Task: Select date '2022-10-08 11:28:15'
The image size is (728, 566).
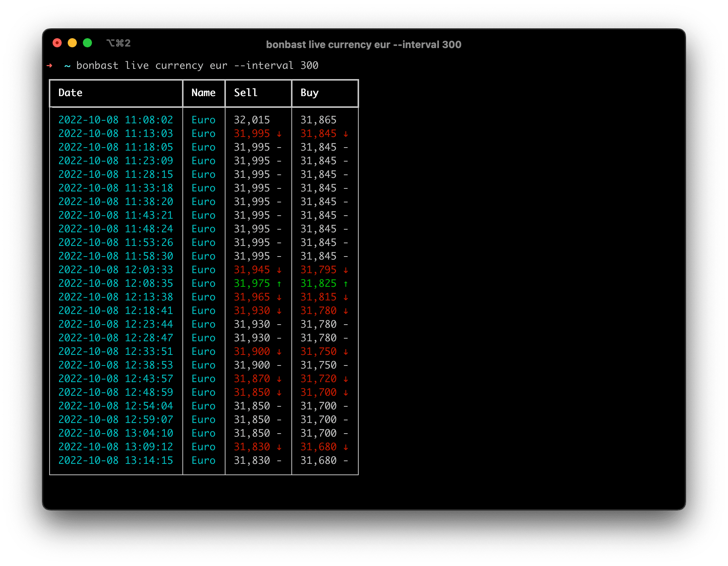Action: (116, 174)
